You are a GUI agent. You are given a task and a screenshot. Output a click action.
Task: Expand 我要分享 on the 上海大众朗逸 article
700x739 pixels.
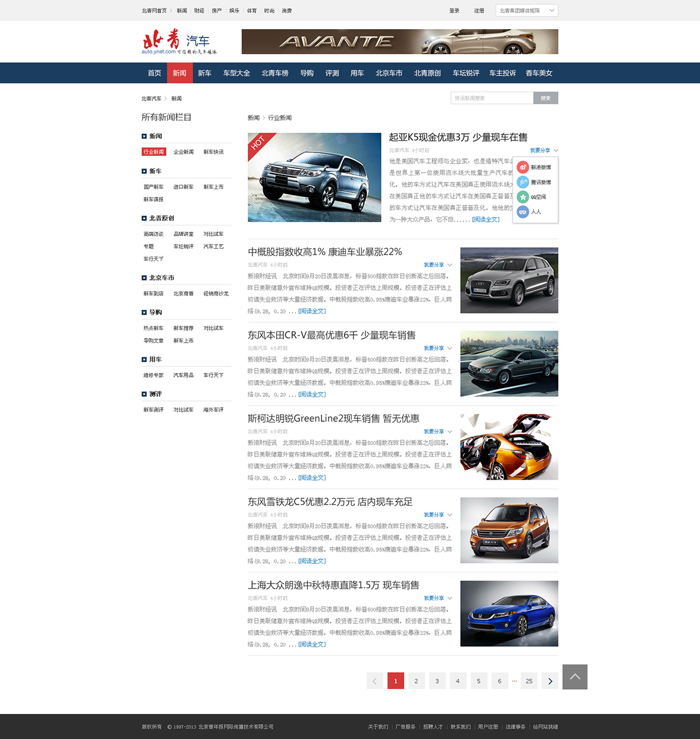click(x=437, y=598)
